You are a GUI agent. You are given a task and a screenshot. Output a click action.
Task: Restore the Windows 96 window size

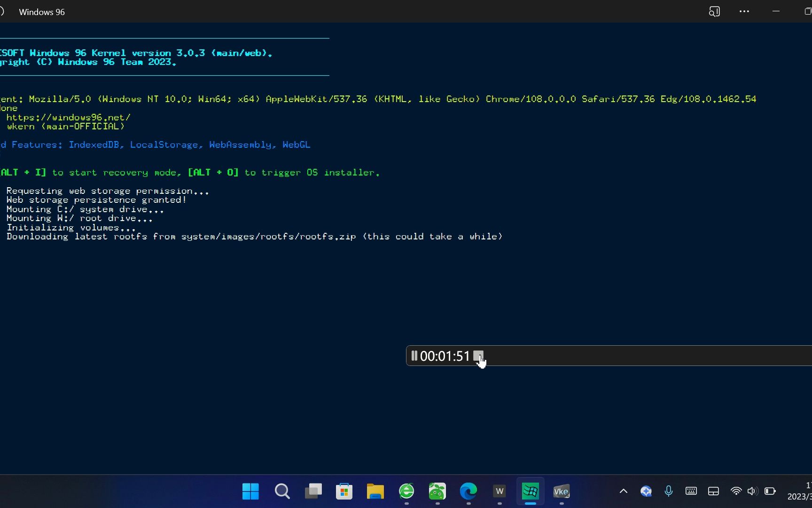click(808, 11)
